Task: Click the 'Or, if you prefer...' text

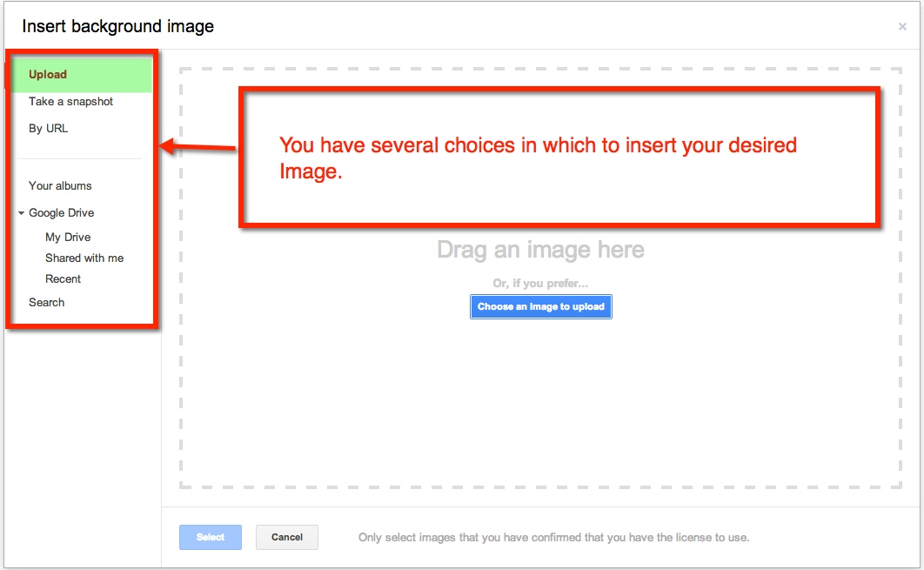Action: coord(540,284)
